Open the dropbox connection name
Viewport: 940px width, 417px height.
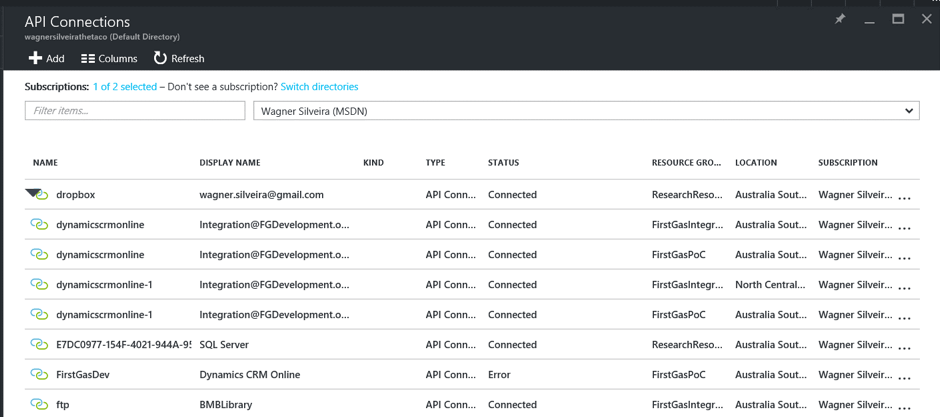[x=76, y=195]
